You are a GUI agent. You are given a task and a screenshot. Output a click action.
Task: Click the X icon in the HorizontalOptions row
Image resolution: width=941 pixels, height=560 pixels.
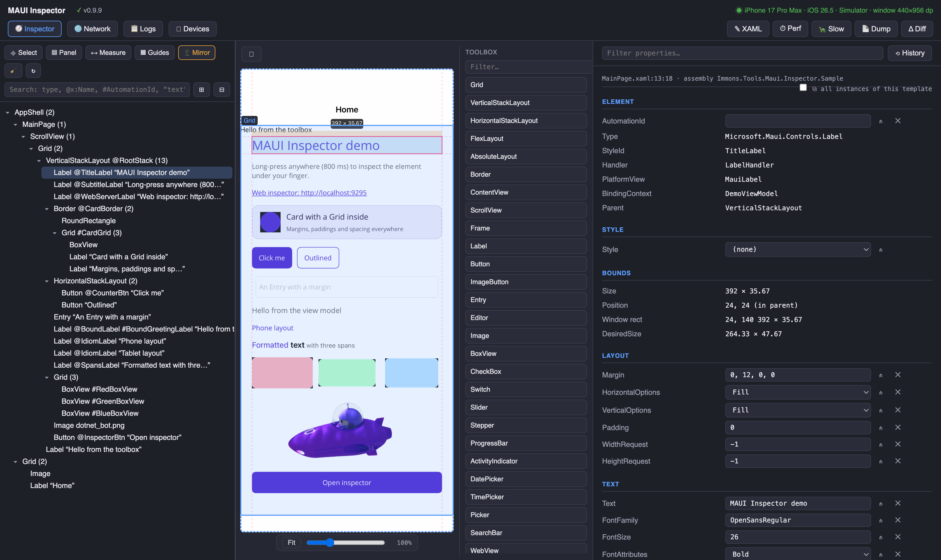[898, 392]
